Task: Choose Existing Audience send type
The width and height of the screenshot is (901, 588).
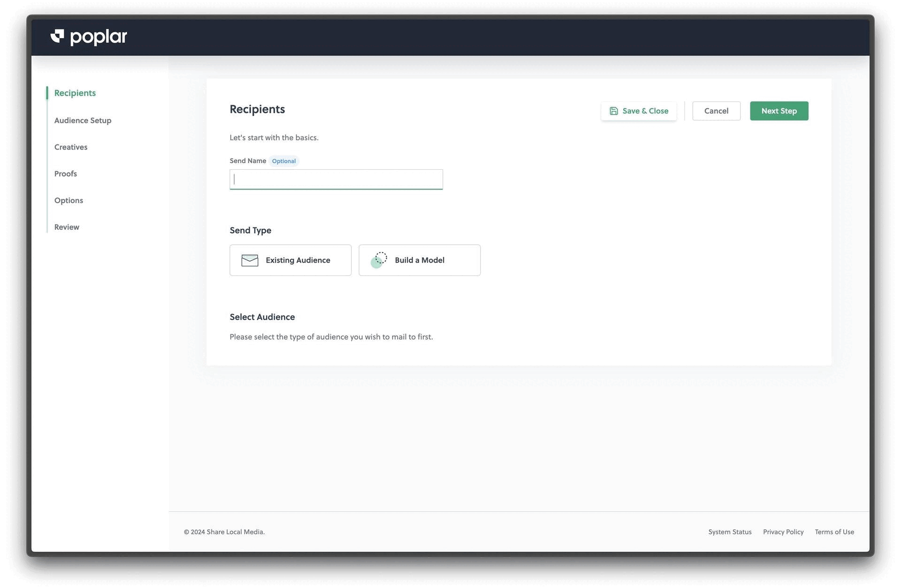Action: point(290,260)
